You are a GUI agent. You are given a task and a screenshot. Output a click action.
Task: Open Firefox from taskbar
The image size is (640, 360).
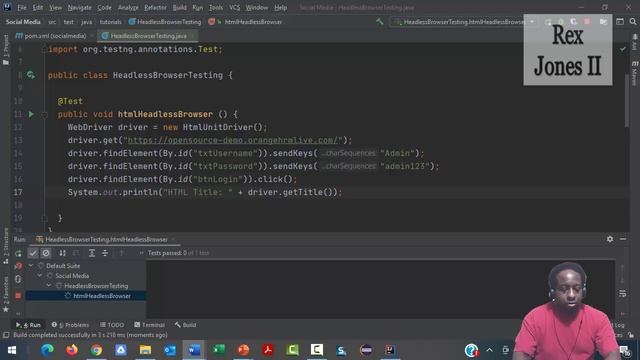(72, 350)
